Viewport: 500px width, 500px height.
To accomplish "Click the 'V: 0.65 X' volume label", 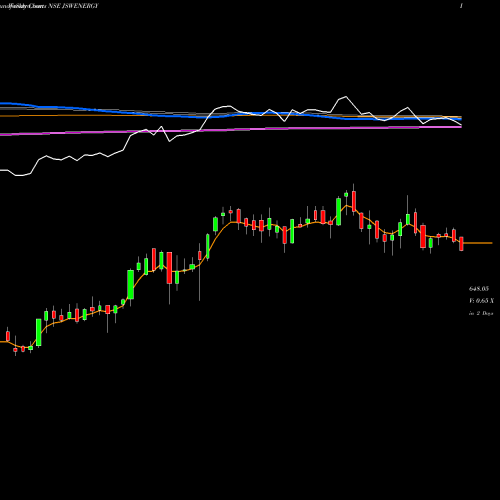I will pyautogui.click(x=481, y=301).
